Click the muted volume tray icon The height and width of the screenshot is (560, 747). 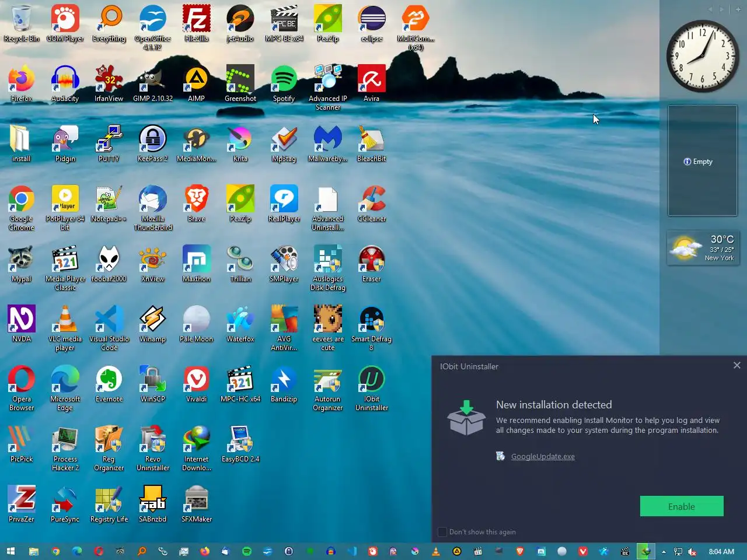692,551
